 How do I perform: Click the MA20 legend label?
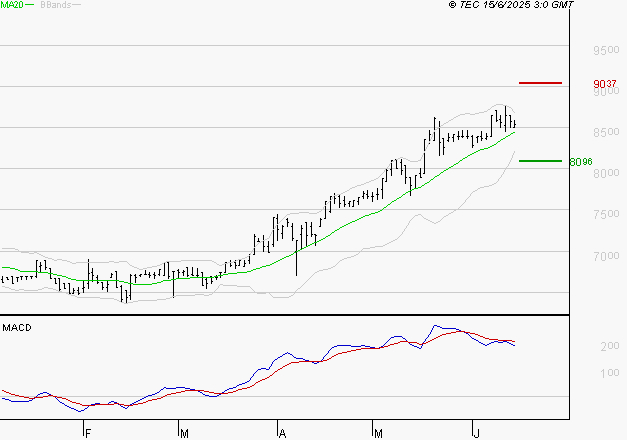[12, 5]
